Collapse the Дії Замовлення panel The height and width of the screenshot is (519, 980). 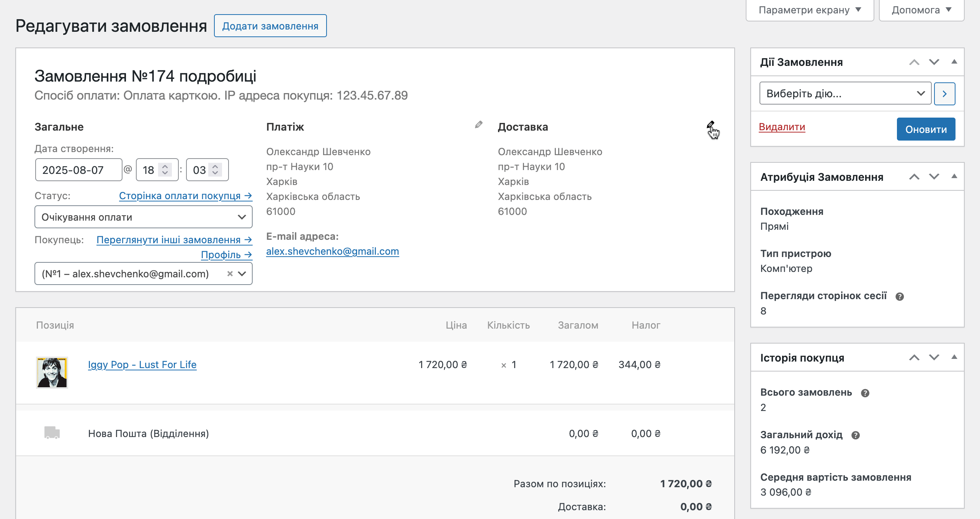coord(954,62)
